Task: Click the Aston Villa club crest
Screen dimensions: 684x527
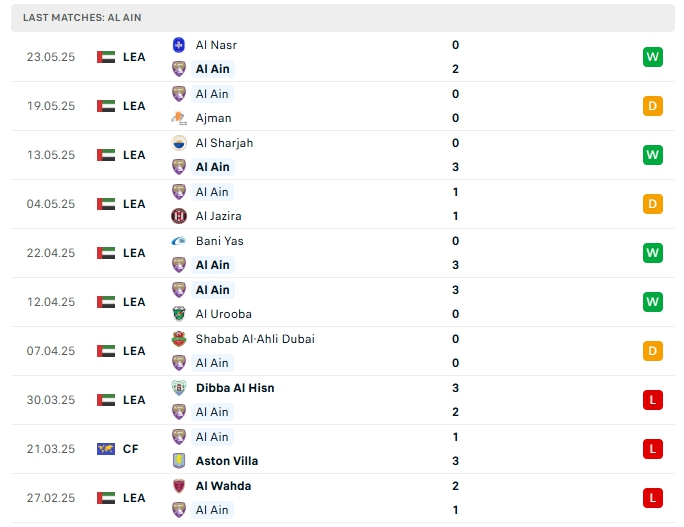Action: [179, 461]
